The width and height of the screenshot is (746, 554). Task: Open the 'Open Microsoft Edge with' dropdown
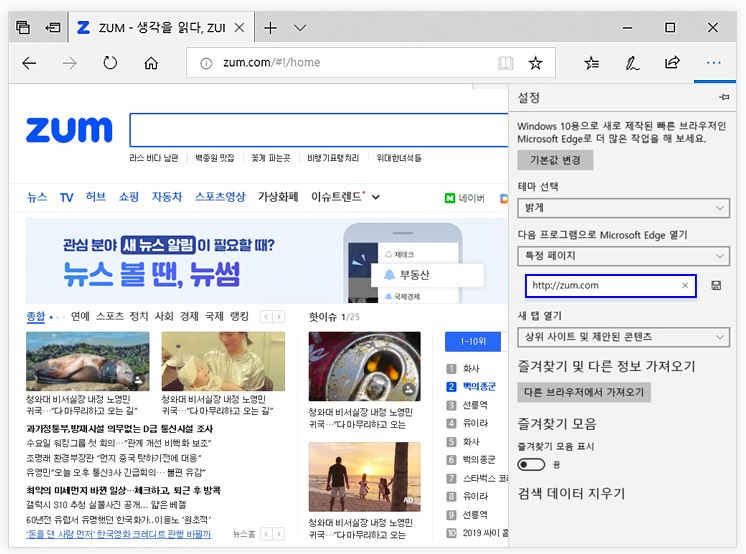(623, 256)
